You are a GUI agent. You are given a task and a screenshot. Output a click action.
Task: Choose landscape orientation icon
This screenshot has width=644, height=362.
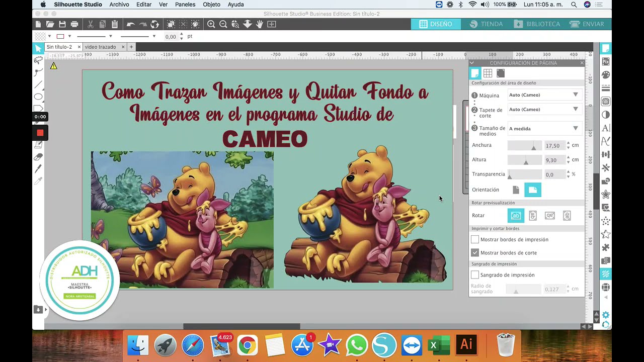click(533, 190)
